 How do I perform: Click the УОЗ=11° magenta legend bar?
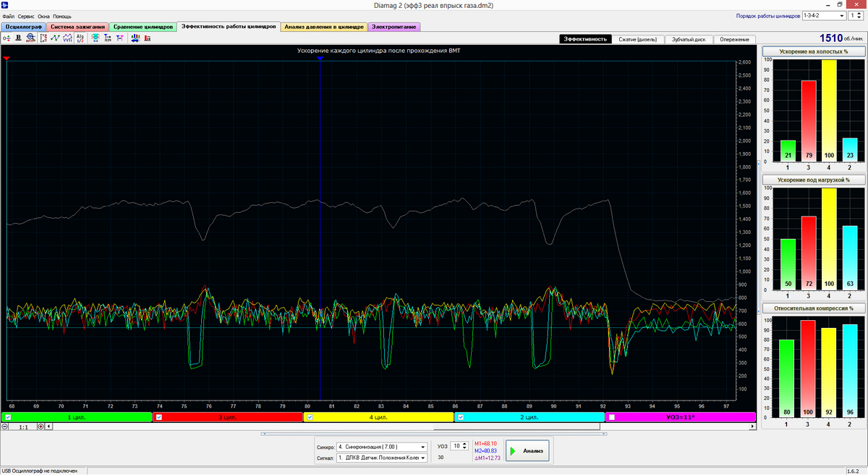click(680, 417)
